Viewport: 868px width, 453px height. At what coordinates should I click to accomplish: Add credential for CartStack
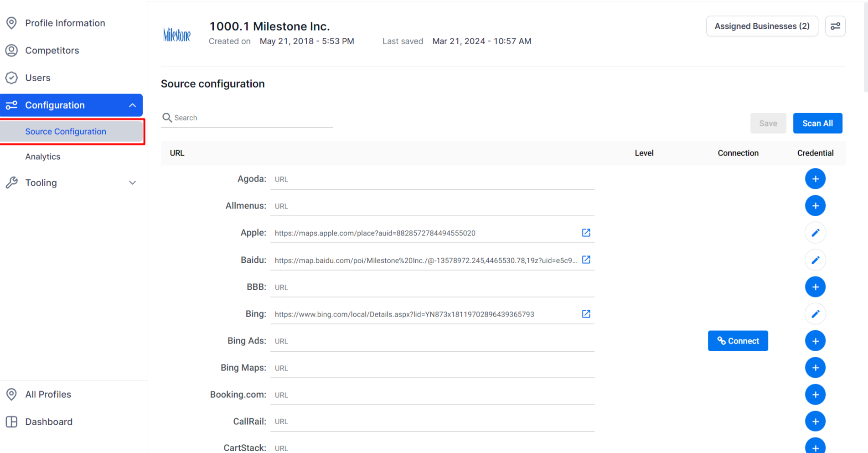(x=815, y=446)
